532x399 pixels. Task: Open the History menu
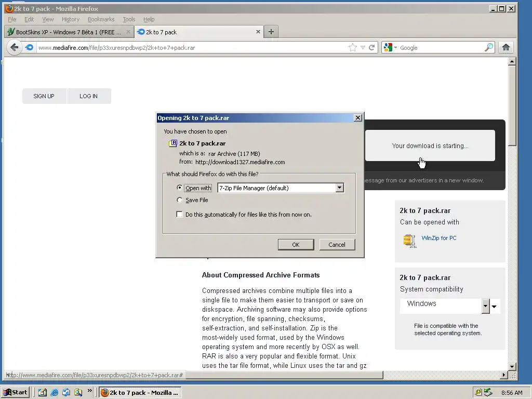click(71, 19)
